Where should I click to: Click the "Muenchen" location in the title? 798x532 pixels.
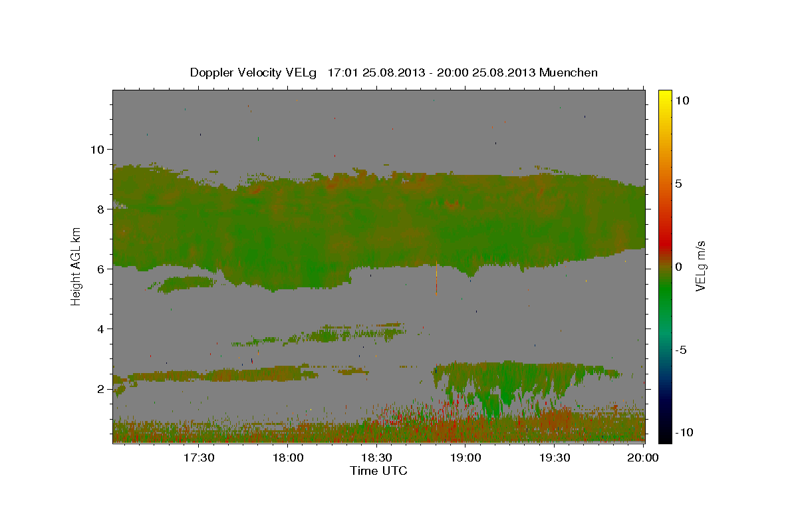click(x=569, y=72)
